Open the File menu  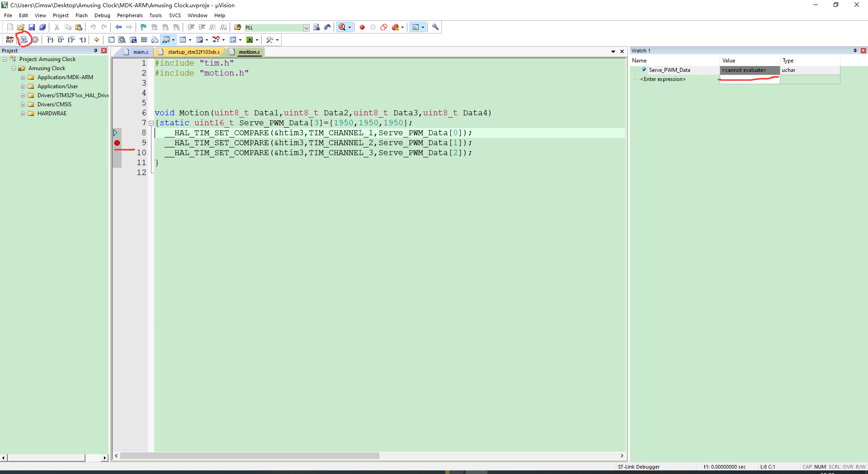[x=8, y=15]
